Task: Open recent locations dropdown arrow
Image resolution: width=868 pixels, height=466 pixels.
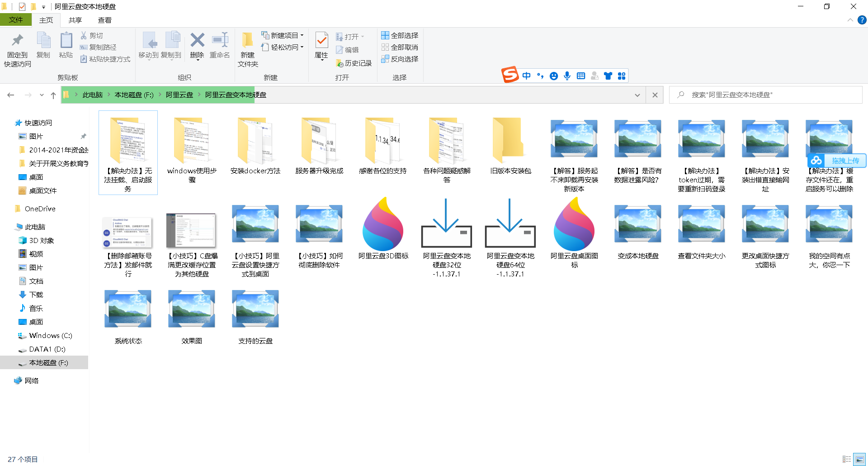Action: pos(42,95)
